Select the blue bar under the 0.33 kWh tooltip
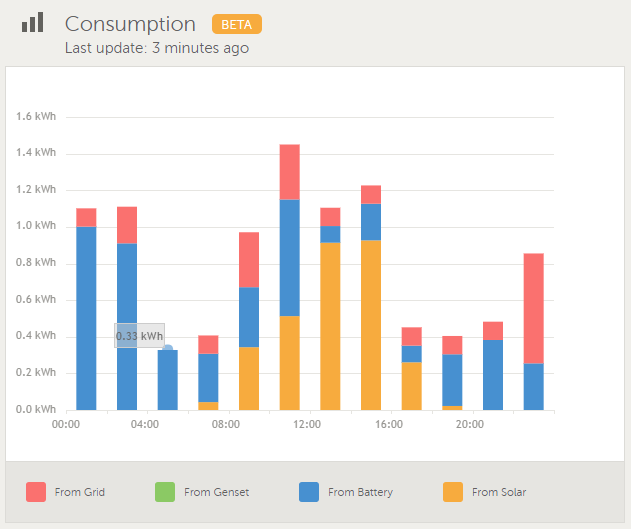Viewport: 631px width, 529px height. tap(167, 380)
